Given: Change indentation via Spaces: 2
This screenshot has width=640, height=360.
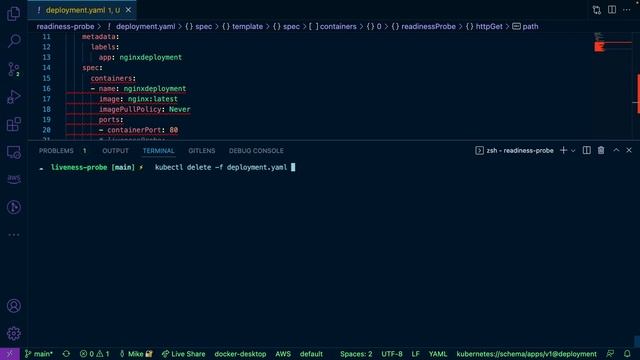Looking at the screenshot, I should [x=356, y=354].
